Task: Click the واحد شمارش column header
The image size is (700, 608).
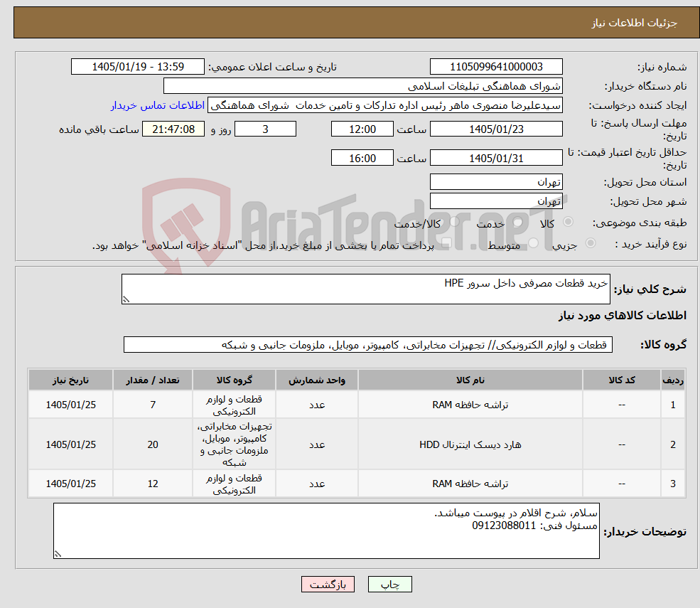Action: (x=316, y=380)
